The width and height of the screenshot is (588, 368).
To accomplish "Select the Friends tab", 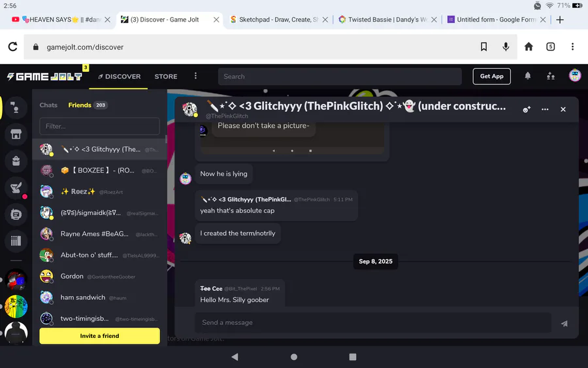I will point(88,105).
